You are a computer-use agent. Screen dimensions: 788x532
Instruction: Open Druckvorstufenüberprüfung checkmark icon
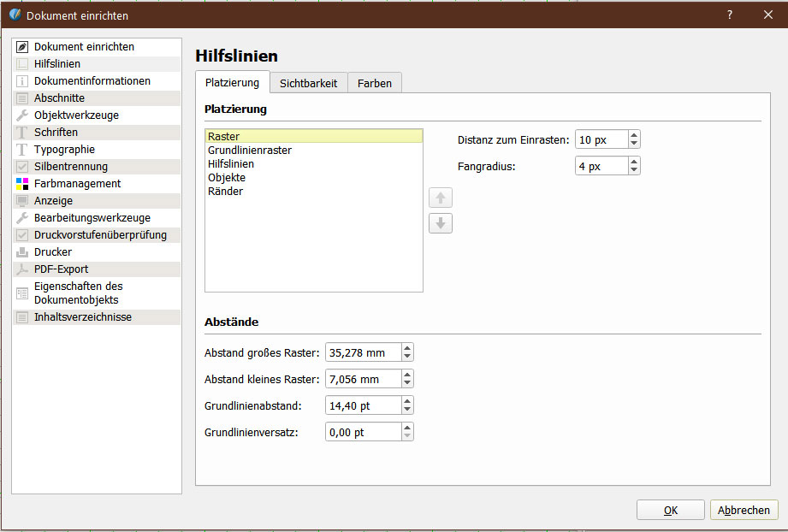[22, 235]
